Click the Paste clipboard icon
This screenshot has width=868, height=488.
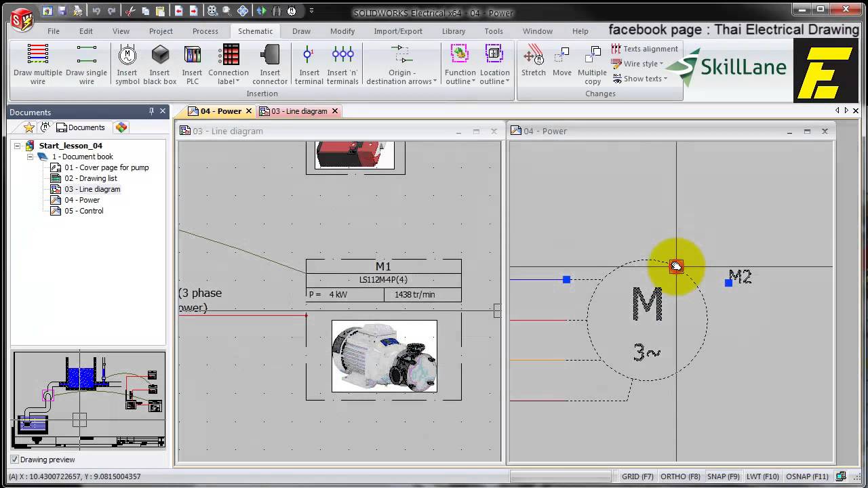[161, 11]
